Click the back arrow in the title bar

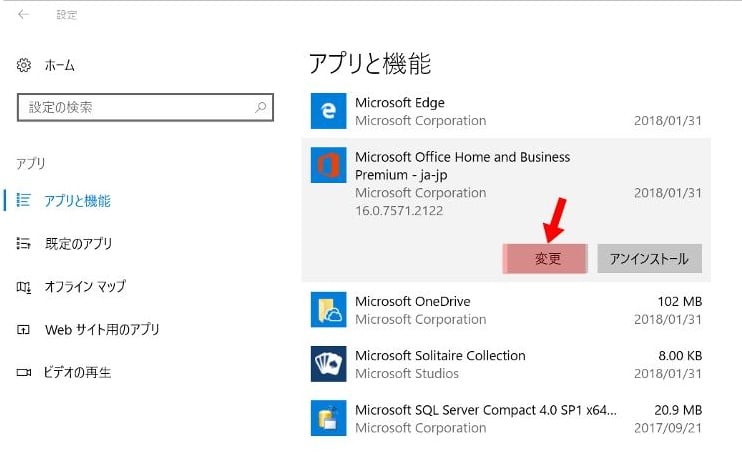[x=23, y=15]
